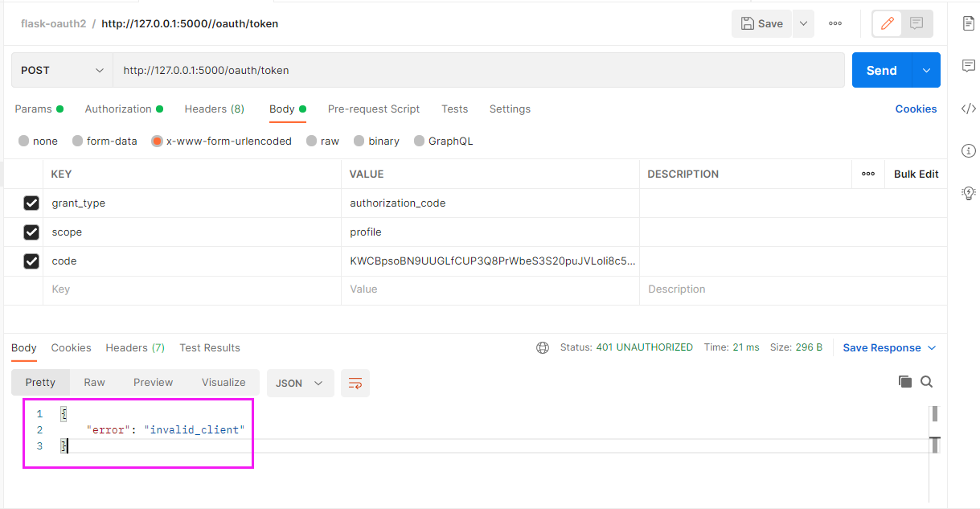This screenshot has width=980, height=509.
Task: Open the three-dot menu next to Save
Action: click(835, 23)
